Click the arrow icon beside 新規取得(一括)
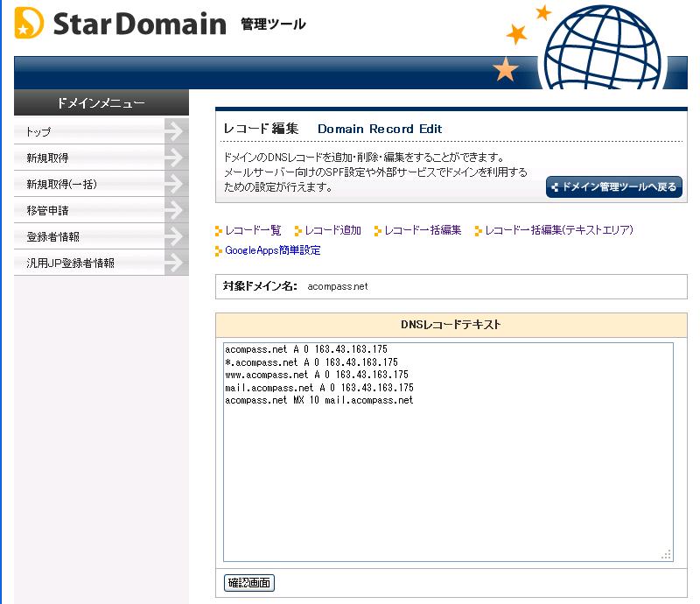 coord(176,184)
